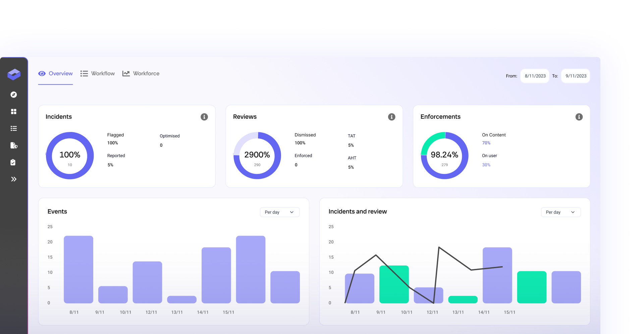The height and width of the screenshot is (334, 644).
Task: Click the Enforcements info icon
Action: pos(579,117)
